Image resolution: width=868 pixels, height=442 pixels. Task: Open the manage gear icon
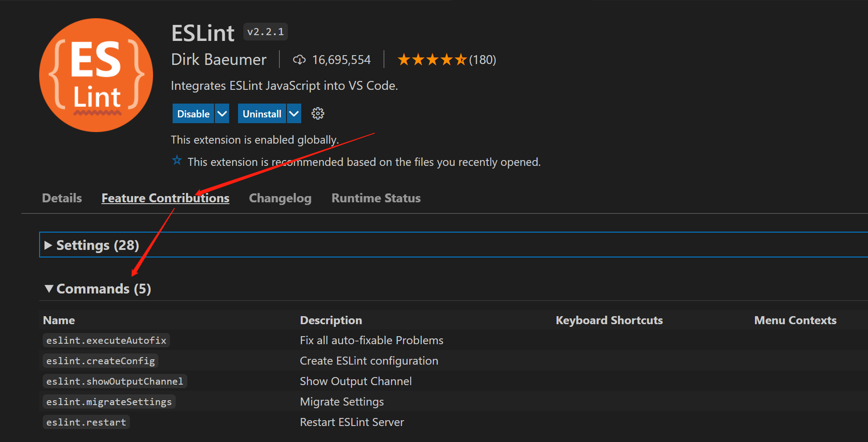coord(318,114)
